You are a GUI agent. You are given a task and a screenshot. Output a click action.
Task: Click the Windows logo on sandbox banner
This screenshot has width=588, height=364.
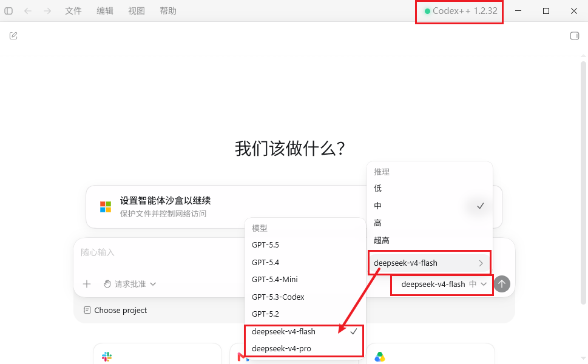pos(106,206)
